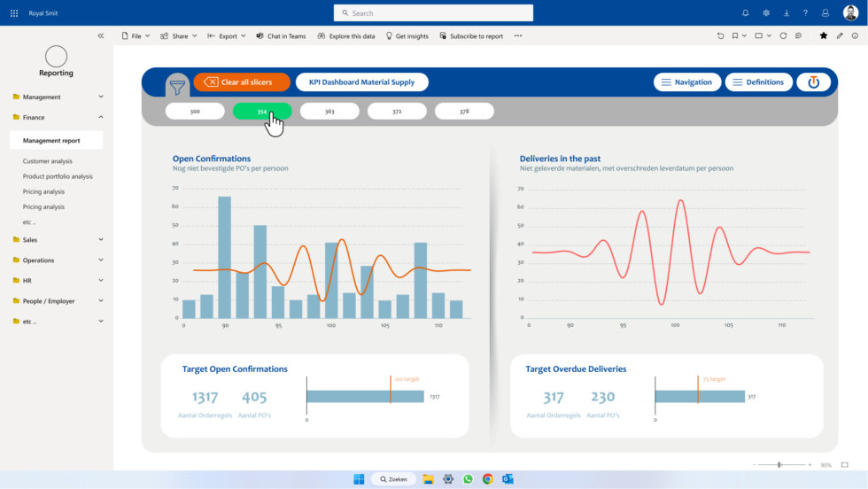Open the notifications bell
868x489 pixels.
[x=745, y=13]
